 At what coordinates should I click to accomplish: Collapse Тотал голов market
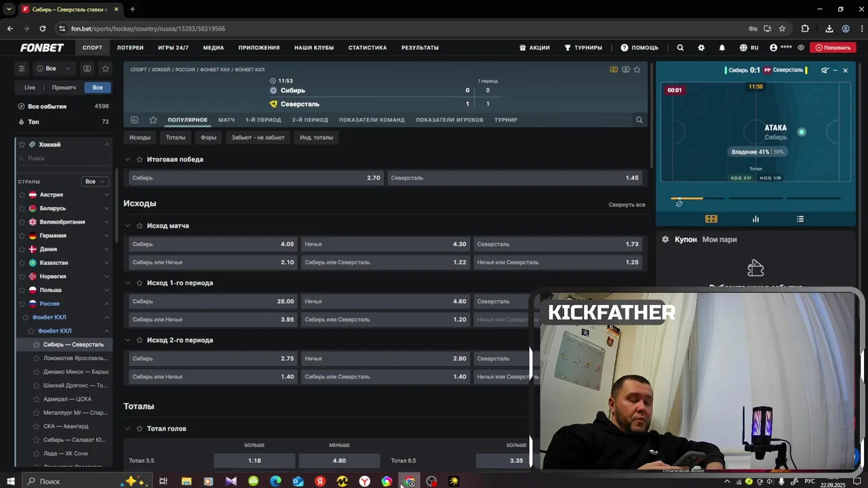127,428
